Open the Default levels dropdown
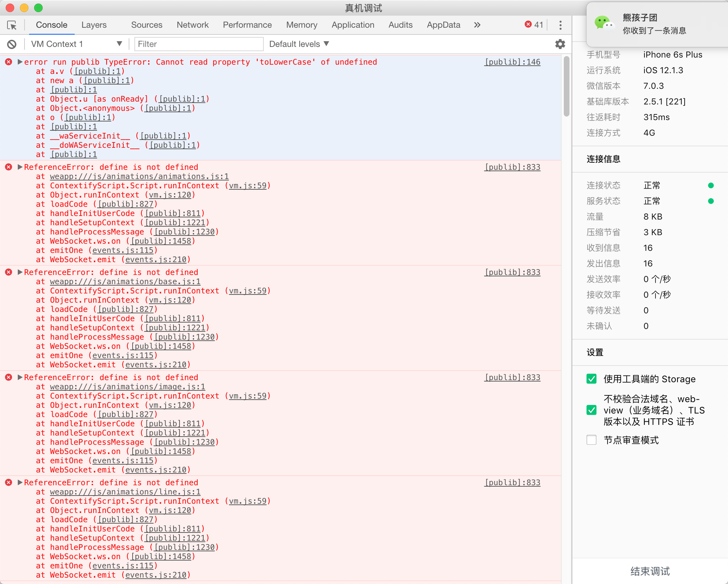 [299, 44]
